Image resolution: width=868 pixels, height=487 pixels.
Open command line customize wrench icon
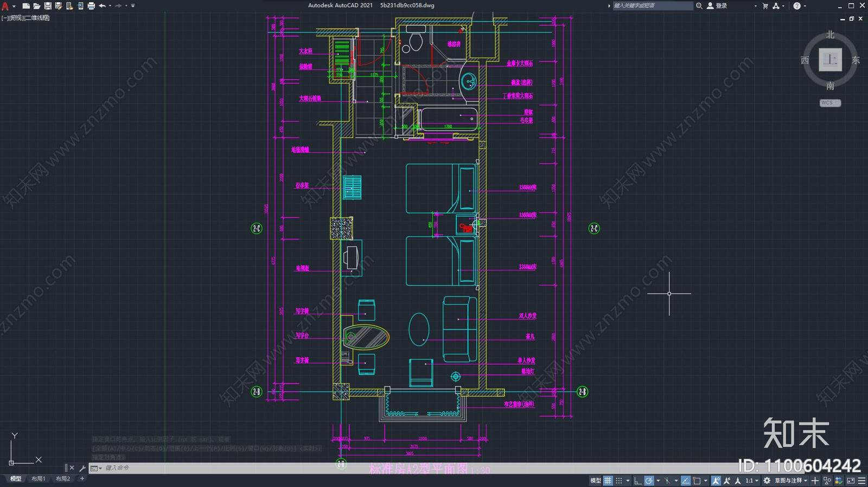click(x=82, y=468)
